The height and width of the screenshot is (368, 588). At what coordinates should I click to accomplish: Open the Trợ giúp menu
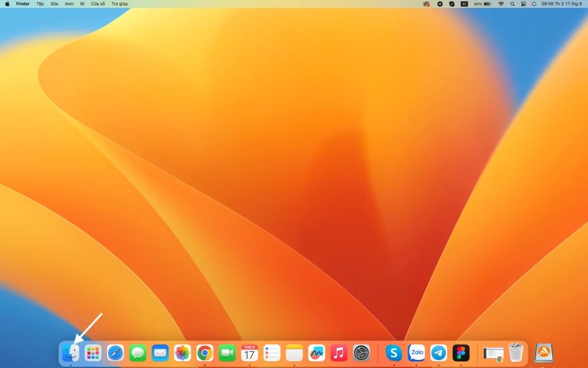pyautogui.click(x=120, y=4)
